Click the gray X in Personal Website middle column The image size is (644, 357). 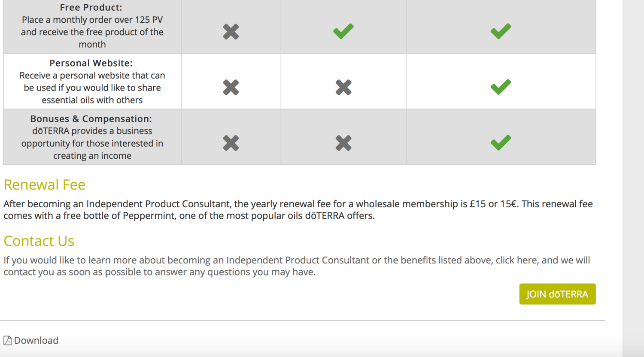tap(343, 88)
